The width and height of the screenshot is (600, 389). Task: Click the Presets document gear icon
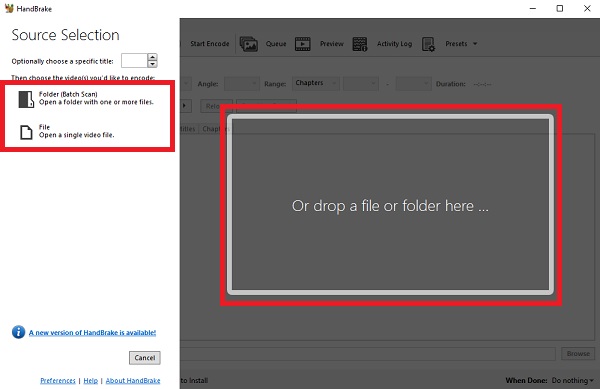pos(428,44)
